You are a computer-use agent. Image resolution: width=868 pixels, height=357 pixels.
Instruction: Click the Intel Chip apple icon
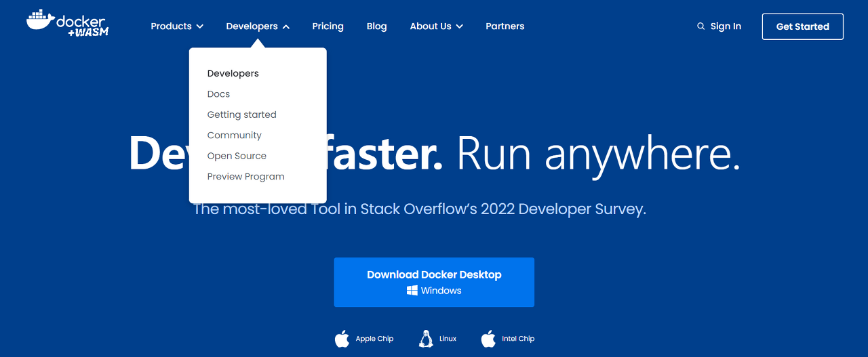coord(488,339)
